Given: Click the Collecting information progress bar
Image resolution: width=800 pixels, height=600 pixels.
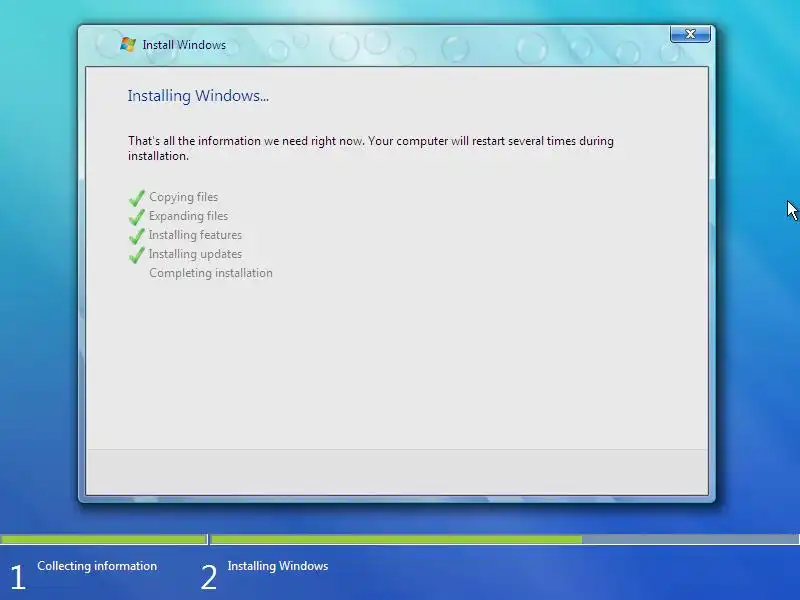Looking at the screenshot, I should 104,539.
